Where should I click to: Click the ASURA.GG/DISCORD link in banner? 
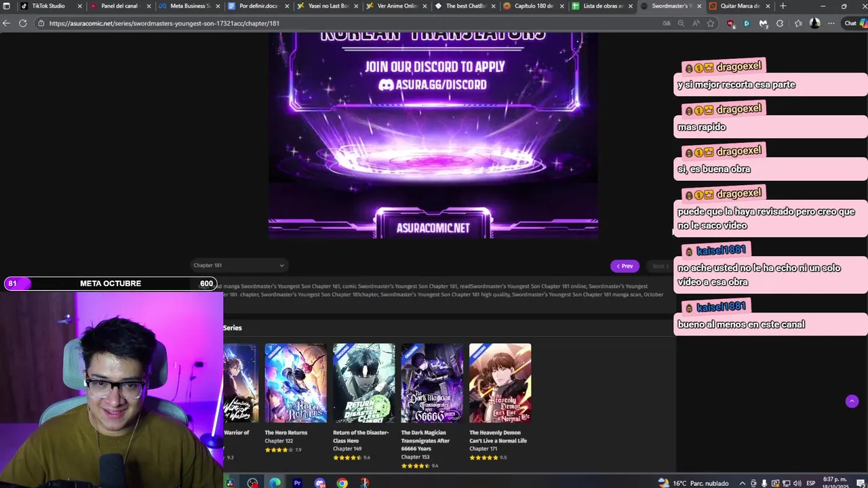coord(433,85)
